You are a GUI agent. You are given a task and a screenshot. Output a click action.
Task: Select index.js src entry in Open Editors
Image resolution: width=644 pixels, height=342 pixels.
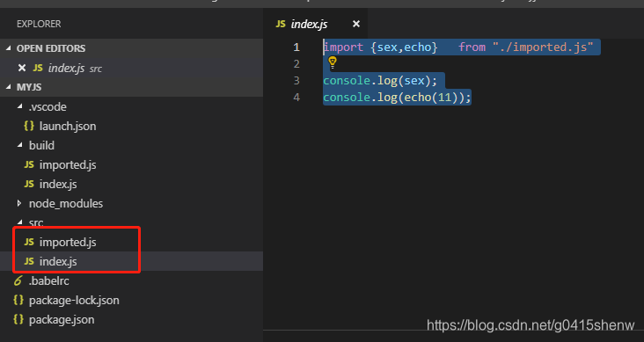(x=131, y=68)
